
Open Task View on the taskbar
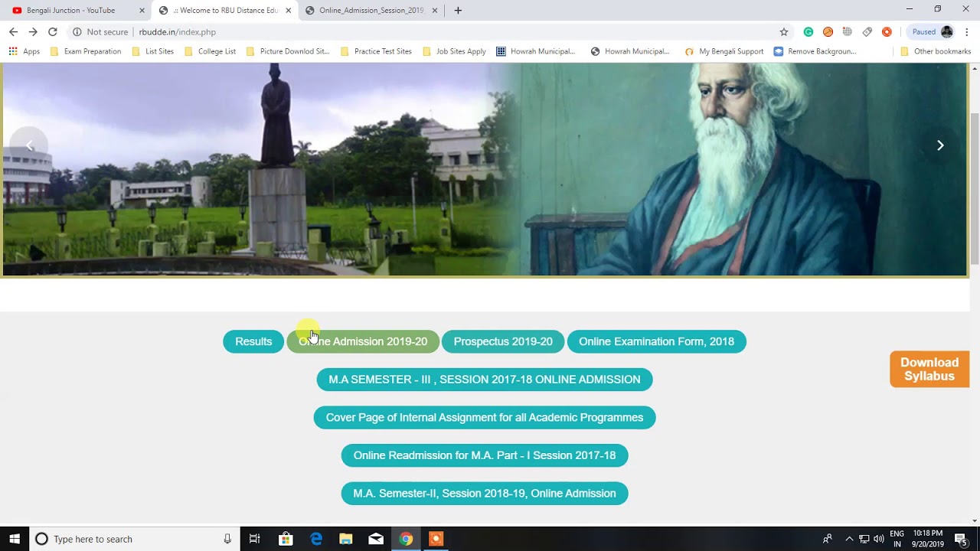click(x=255, y=539)
